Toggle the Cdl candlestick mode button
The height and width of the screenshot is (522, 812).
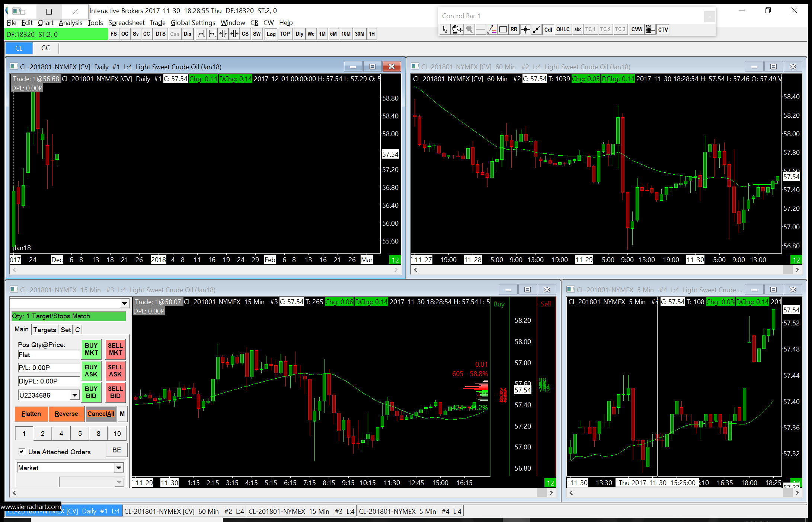(548, 29)
